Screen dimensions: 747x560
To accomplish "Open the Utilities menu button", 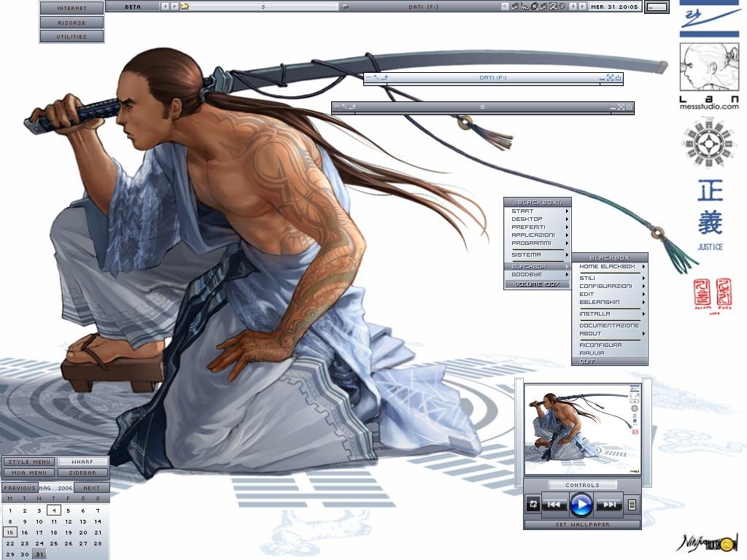I will (71, 36).
